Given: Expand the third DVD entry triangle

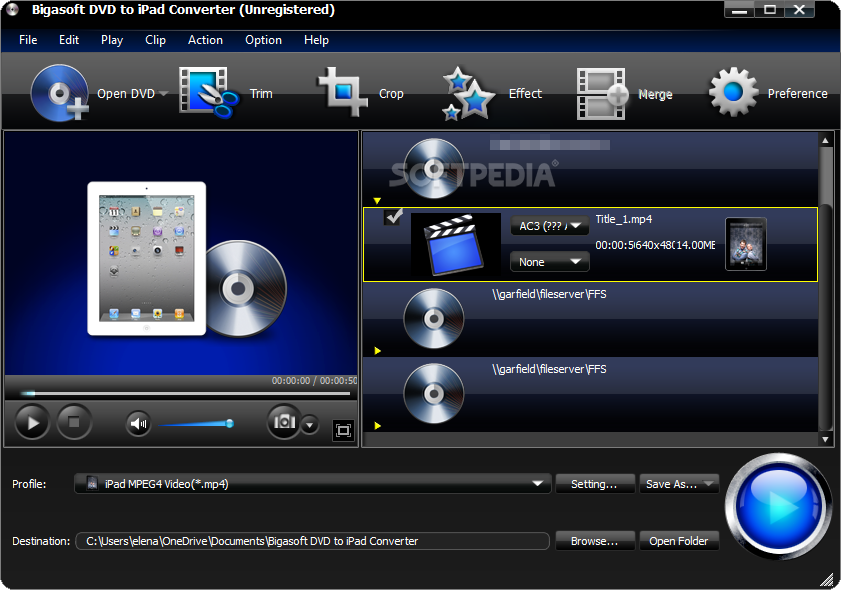Looking at the screenshot, I should (x=377, y=426).
